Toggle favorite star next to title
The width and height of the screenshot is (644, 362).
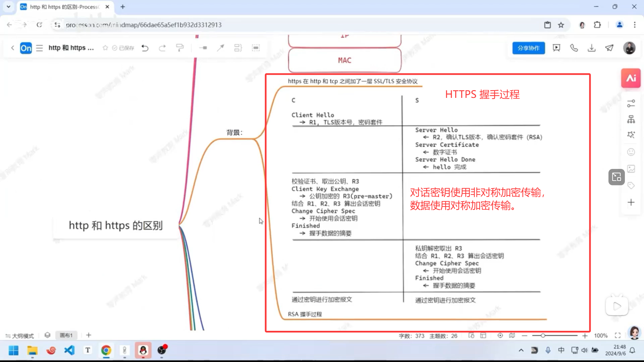pos(105,48)
